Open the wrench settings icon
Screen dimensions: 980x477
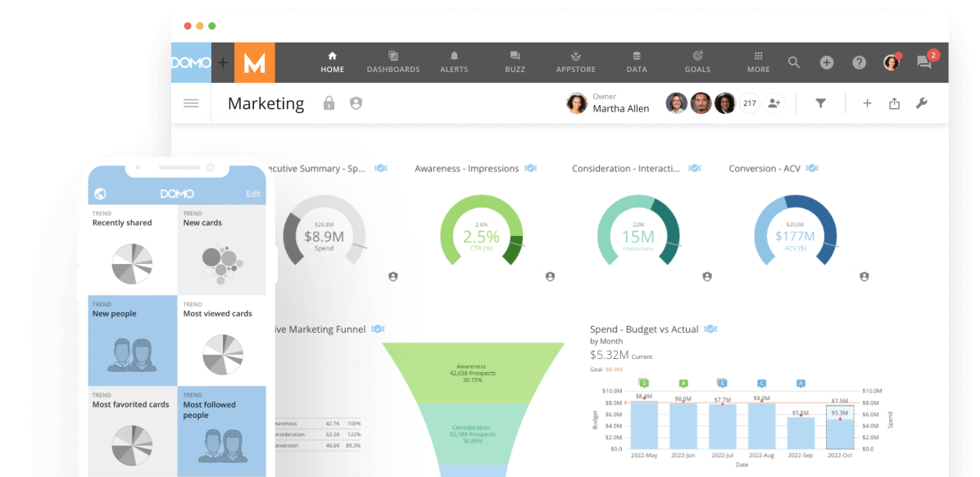[x=921, y=103]
